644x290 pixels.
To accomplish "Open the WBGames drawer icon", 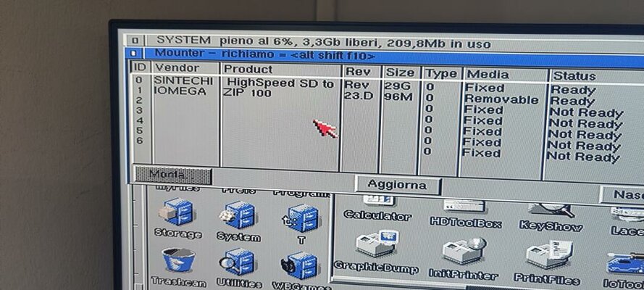I will (299, 266).
